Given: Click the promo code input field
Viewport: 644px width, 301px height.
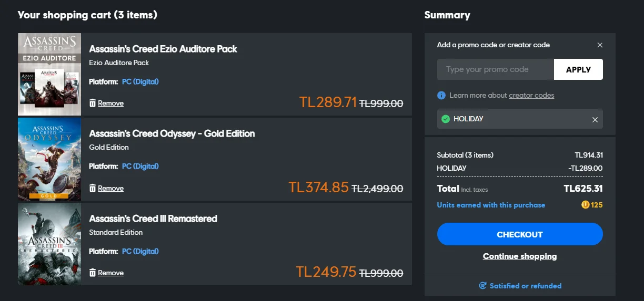Looking at the screenshot, I should [x=495, y=69].
